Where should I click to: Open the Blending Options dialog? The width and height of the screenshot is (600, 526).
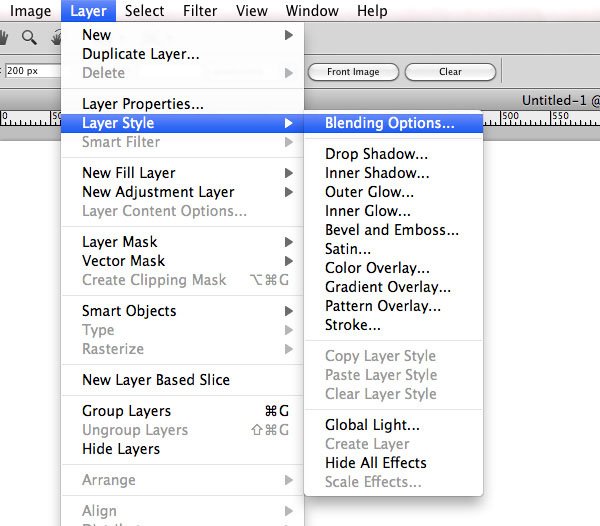(x=389, y=124)
